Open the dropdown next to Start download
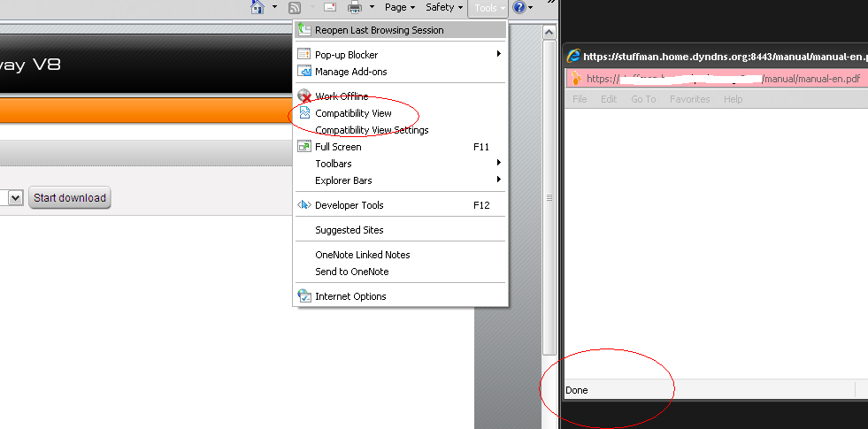 point(16,197)
